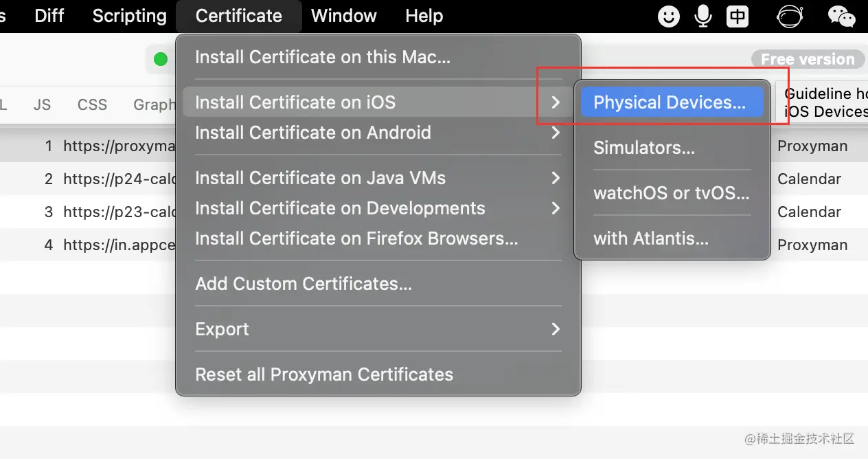Select watchOS or tvOS... option

[671, 193]
